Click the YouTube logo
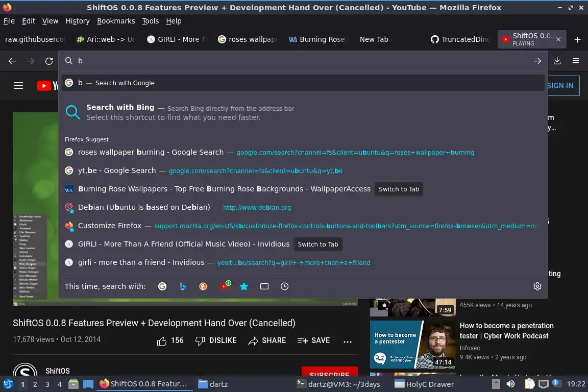The image size is (588, 392). click(x=47, y=86)
